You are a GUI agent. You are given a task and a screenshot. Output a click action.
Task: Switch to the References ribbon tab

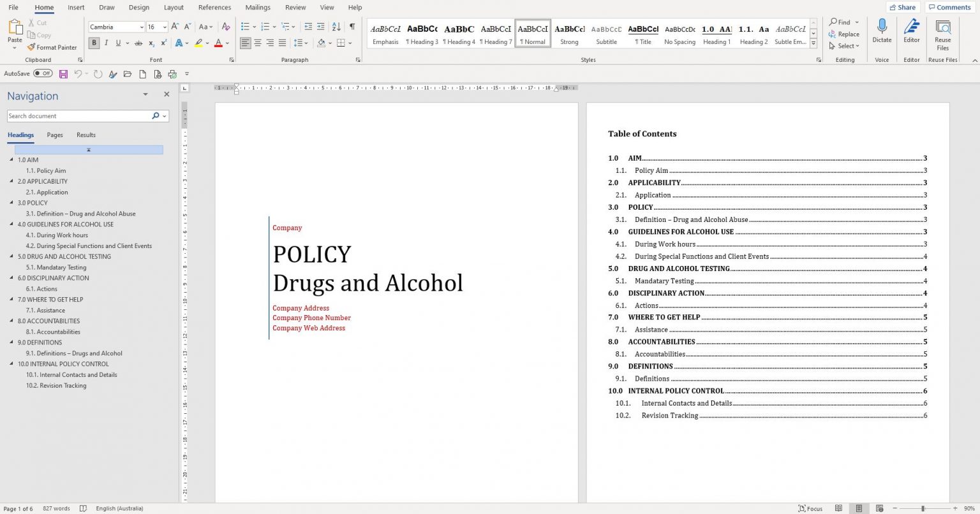pos(214,7)
